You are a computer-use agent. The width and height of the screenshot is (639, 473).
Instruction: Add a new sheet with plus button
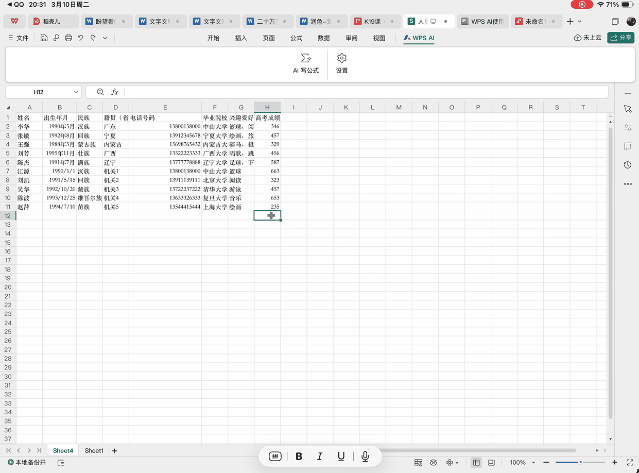[114, 451]
